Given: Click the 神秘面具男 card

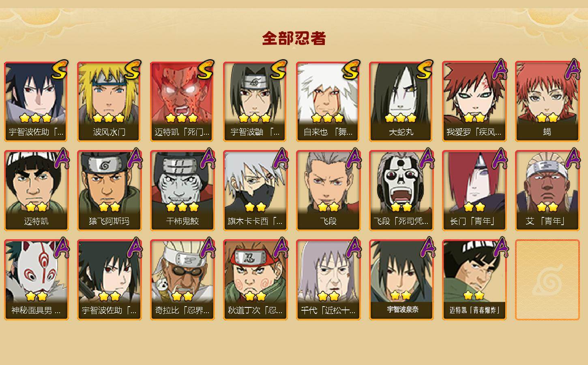Looking at the screenshot, I should click(x=36, y=280).
